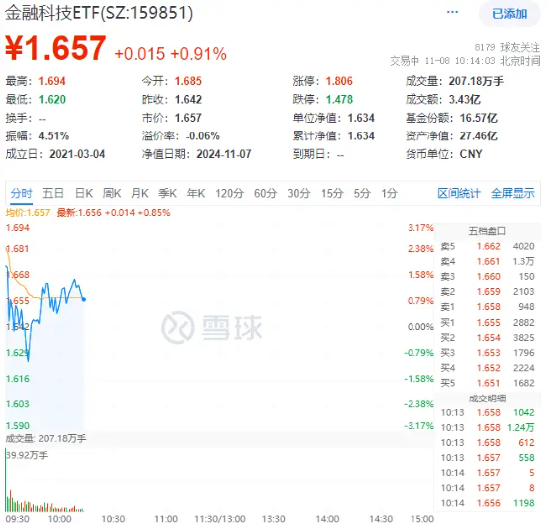The image size is (550, 529).
Task: Click the 资产净值 value 27.46亿
Action: coord(478,136)
